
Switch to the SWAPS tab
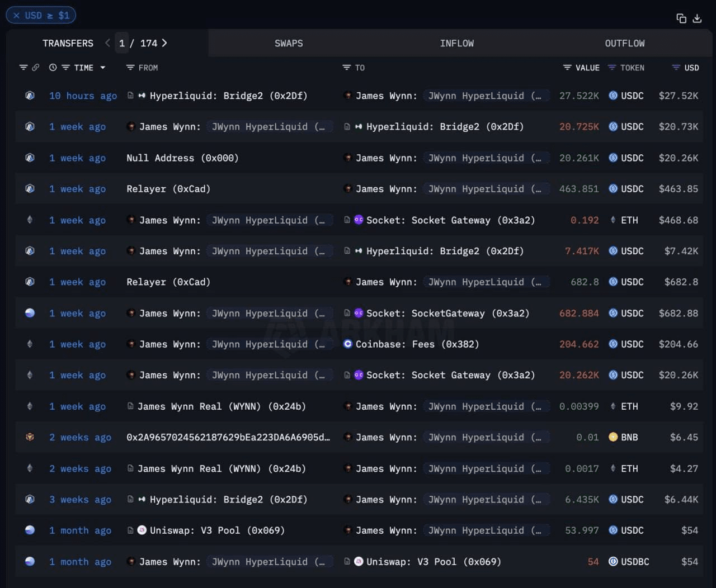pos(289,43)
